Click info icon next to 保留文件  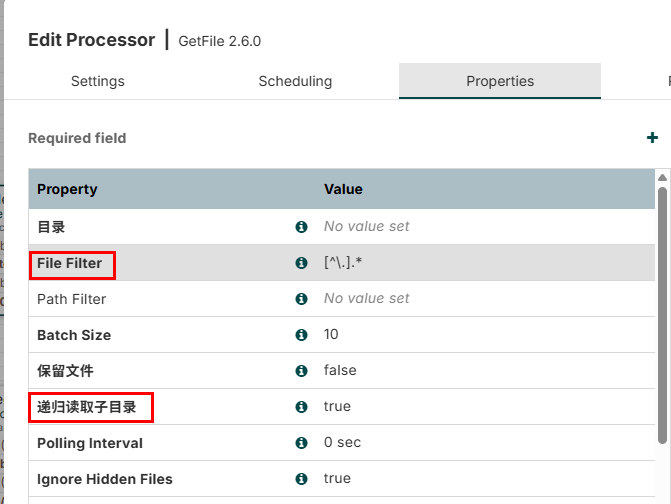301,371
